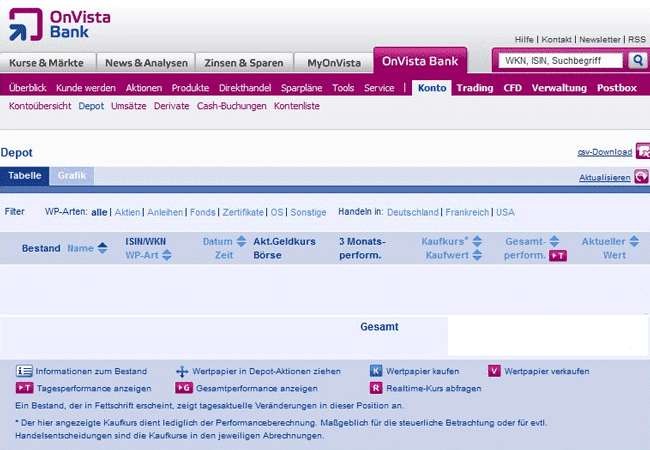Open Aktionen menu item

pos(144,88)
